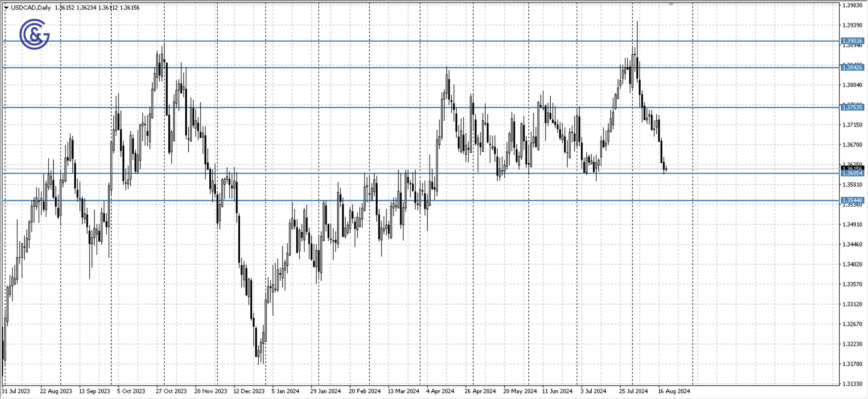The height and width of the screenshot is (399, 868).
Task: Open the USDCAD symbol dropdown arrow
Action: tap(5, 8)
